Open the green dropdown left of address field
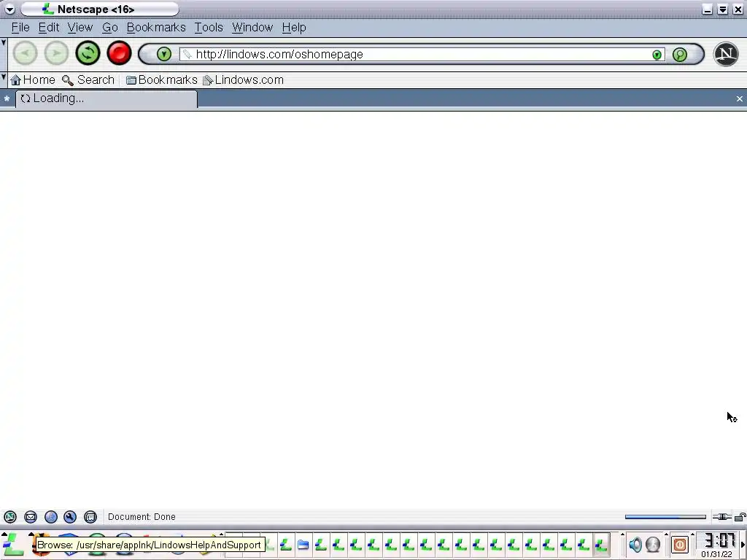The height and width of the screenshot is (560, 747). coord(164,54)
